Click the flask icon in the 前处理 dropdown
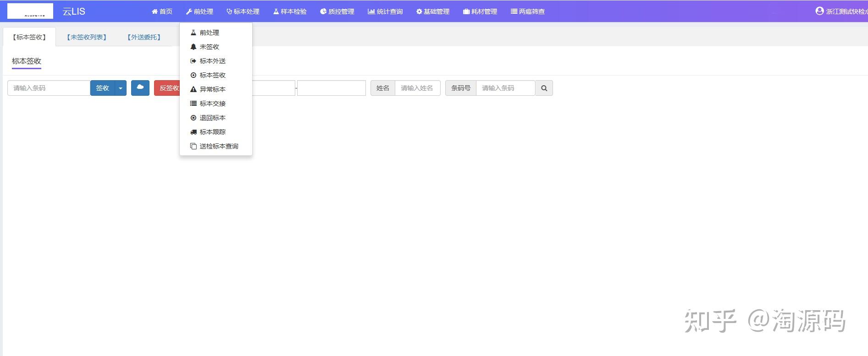The height and width of the screenshot is (356, 868). click(x=194, y=33)
